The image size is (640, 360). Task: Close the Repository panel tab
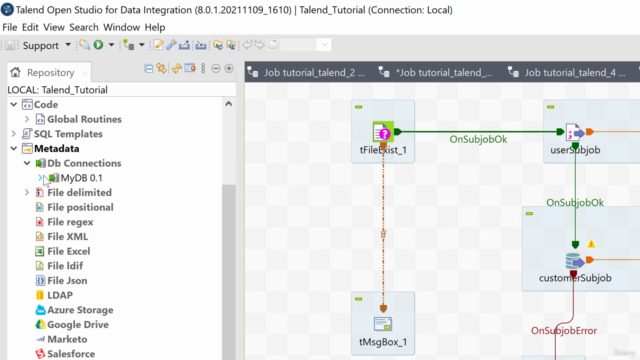point(85,73)
